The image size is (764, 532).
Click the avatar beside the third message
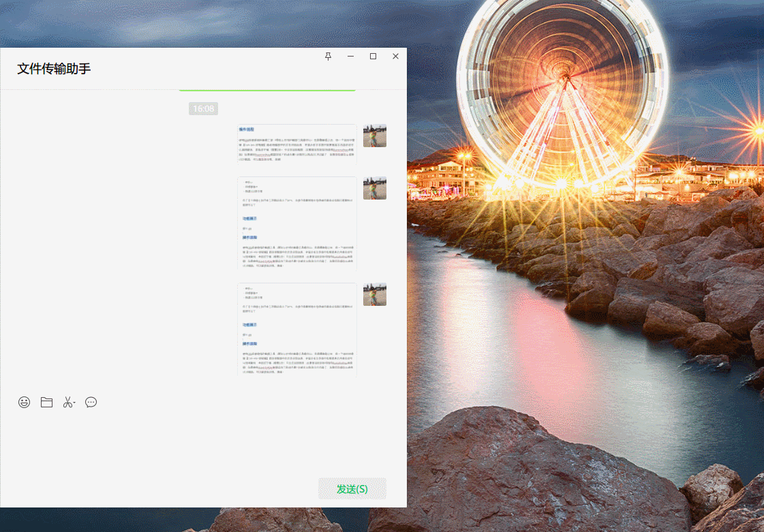375,294
